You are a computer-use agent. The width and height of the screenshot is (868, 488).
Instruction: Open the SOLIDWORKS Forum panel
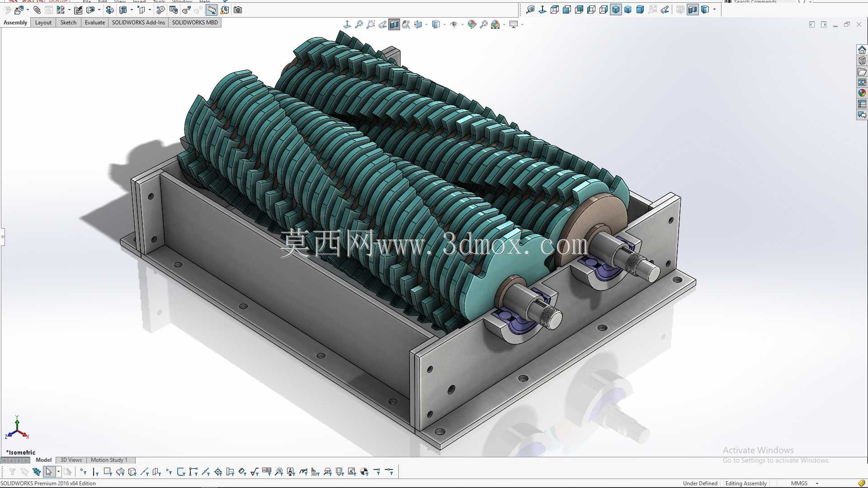pos(862,115)
